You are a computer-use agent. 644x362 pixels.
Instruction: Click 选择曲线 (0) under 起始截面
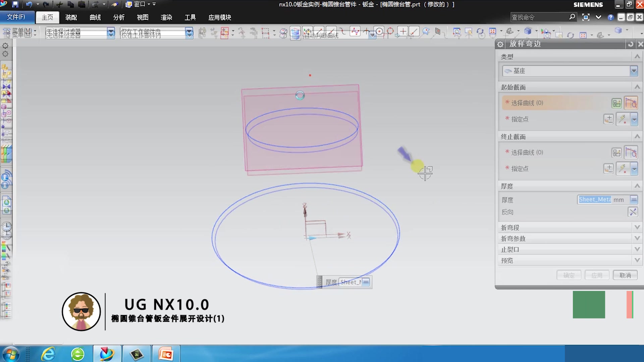pos(527,103)
